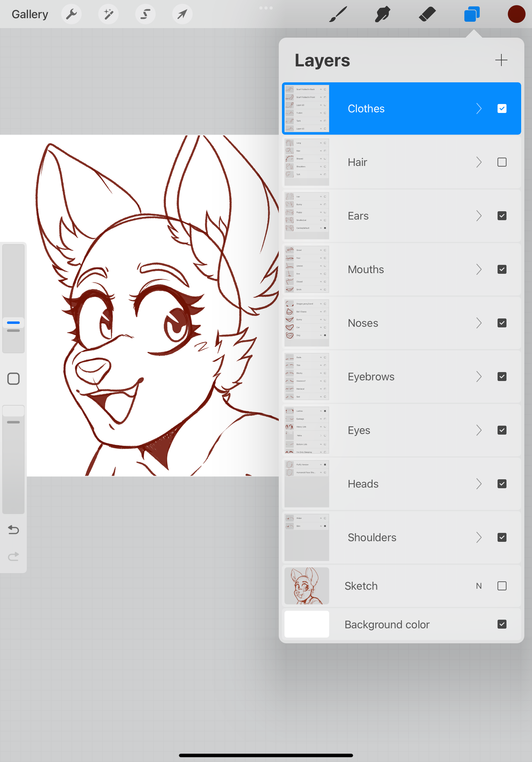
Task: Expand the Mouths layer group
Action: [479, 269]
